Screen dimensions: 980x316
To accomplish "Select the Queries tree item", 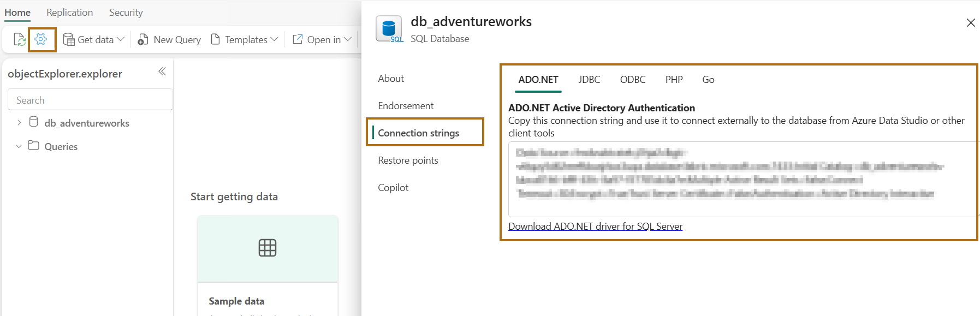I will pyautogui.click(x=61, y=147).
